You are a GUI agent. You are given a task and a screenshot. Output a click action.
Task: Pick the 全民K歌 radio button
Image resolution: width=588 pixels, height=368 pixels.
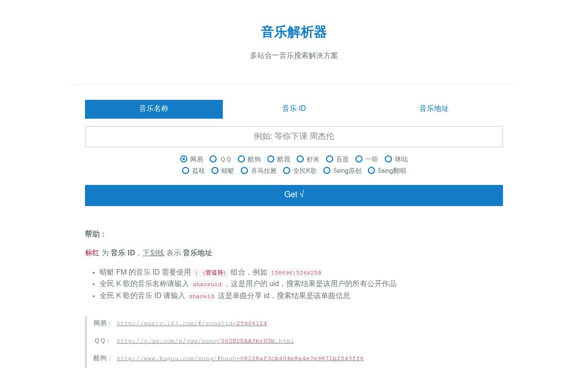coord(287,171)
